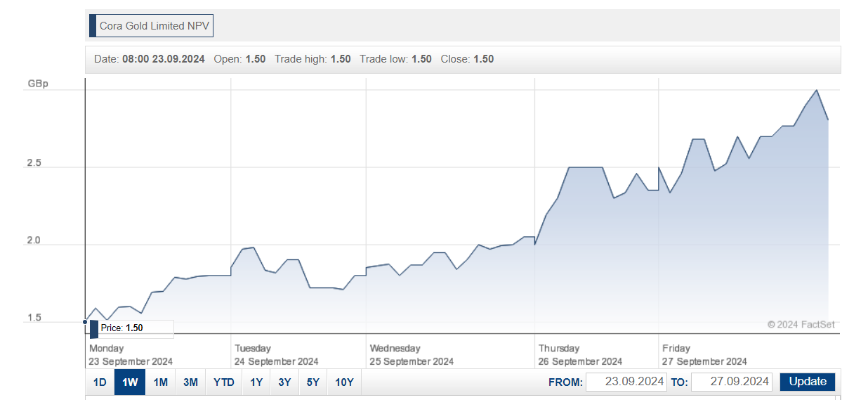Image resolution: width=868 pixels, height=400 pixels.
Task: Choose the 3Y chart period
Action: (284, 382)
